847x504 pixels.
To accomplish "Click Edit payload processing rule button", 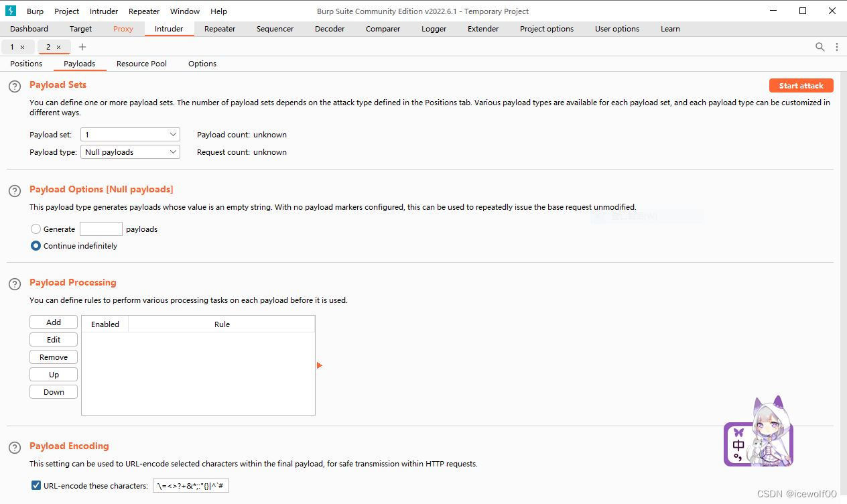I will pos(54,340).
